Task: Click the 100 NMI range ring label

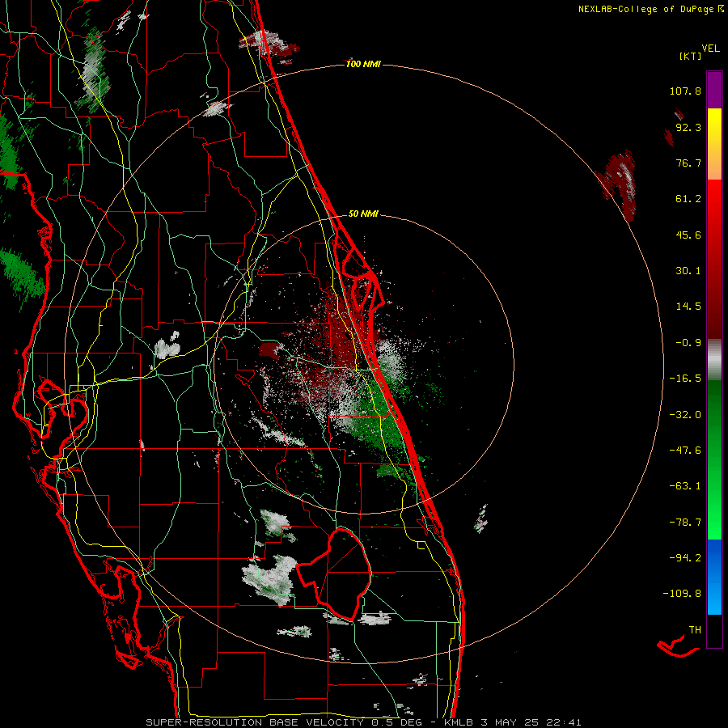Action: tap(363, 64)
